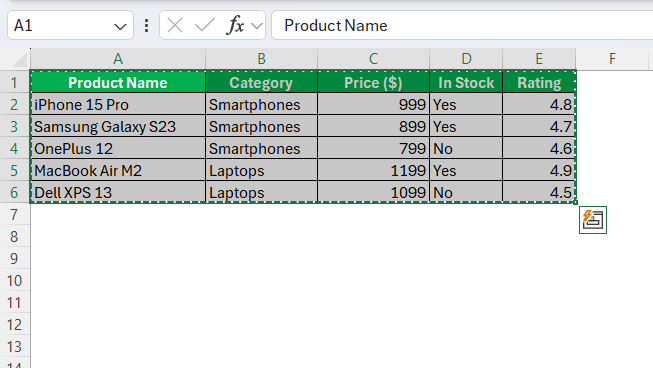Click the formula bar containing Product Name
The image size is (653, 368).
coord(462,25)
